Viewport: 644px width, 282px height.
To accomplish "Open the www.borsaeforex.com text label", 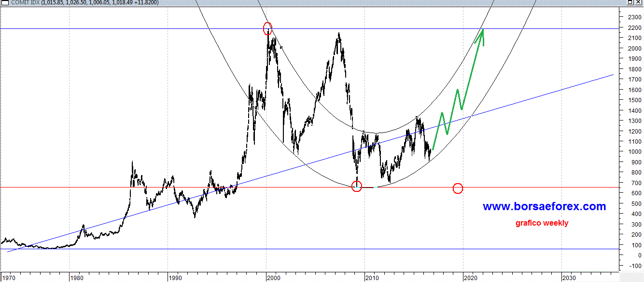I will [x=544, y=206].
